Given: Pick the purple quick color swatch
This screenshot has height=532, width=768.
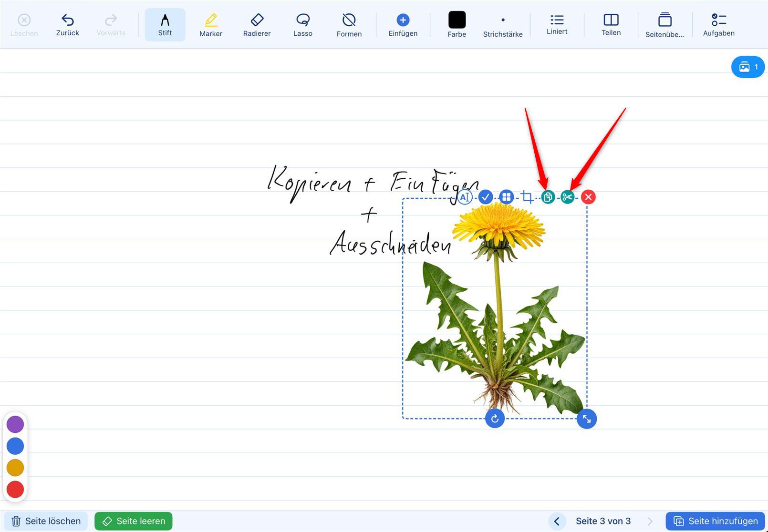Looking at the screenshot, I should coord(15,424).
